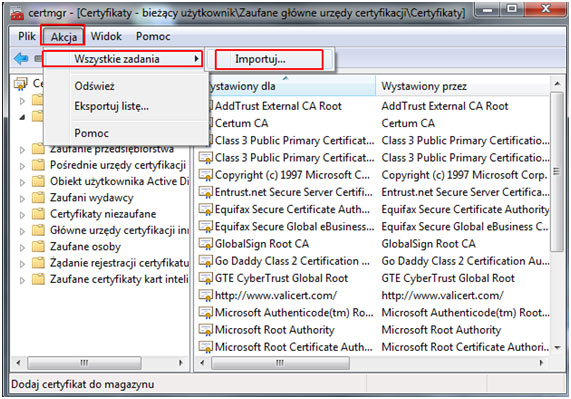This screenshot has height=399, width=571.
Task: Expand the Certyfikaty niezaufane node
Action: pos(22,215)
